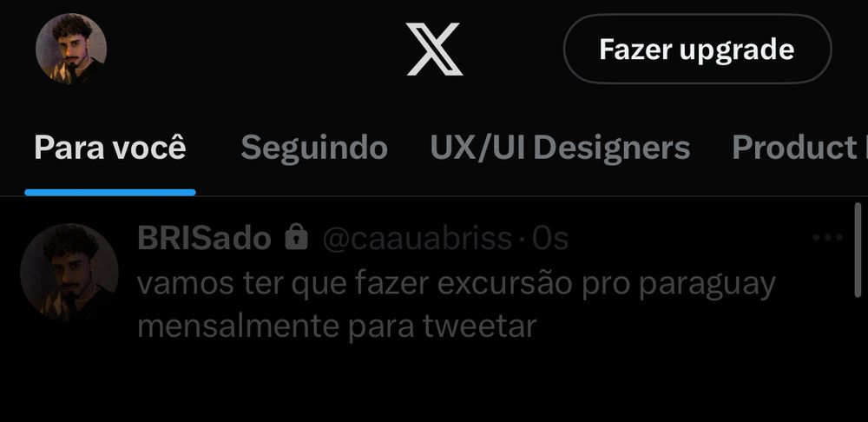This screenshot has height=422, width=868.
Task: Open the @caauabriss handle link
Action: [417, 239]
